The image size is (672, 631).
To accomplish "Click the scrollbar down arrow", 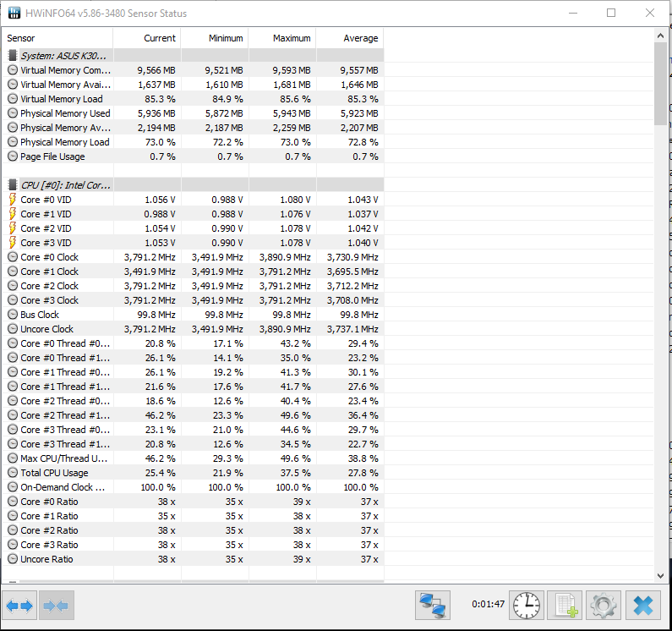I will click(660, 576).
